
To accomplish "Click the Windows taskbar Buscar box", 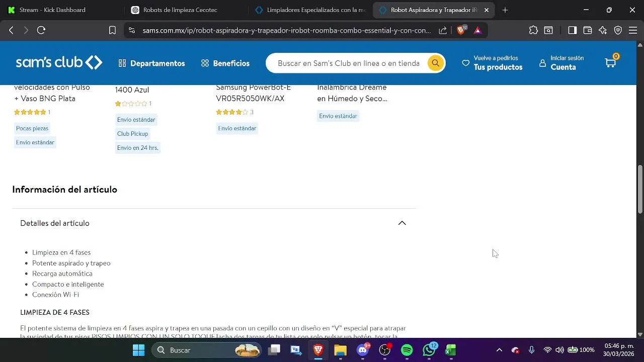I will click(208, 350).
